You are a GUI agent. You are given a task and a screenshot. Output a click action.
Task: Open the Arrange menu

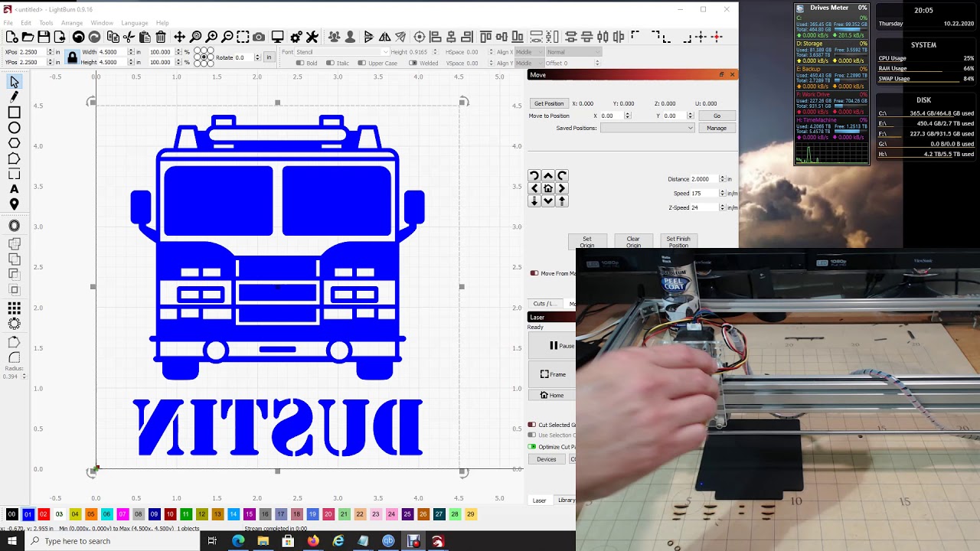(72, 23)
